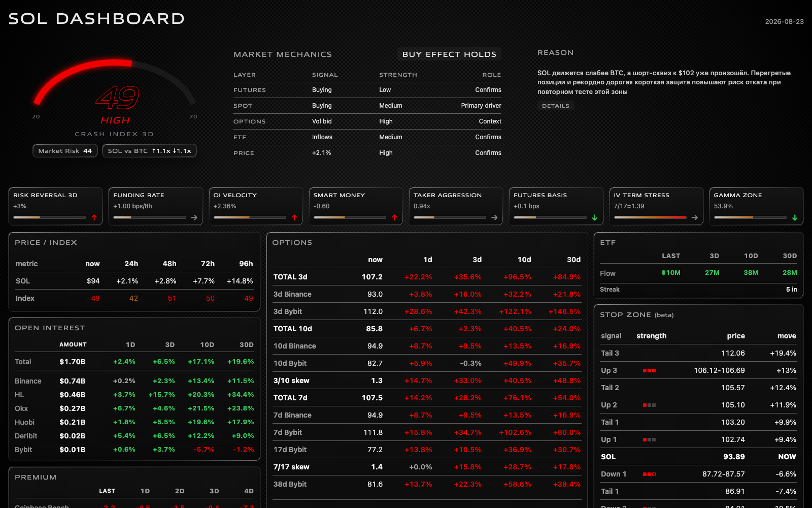Click the 7d Bybit +102.6% value

515,432
